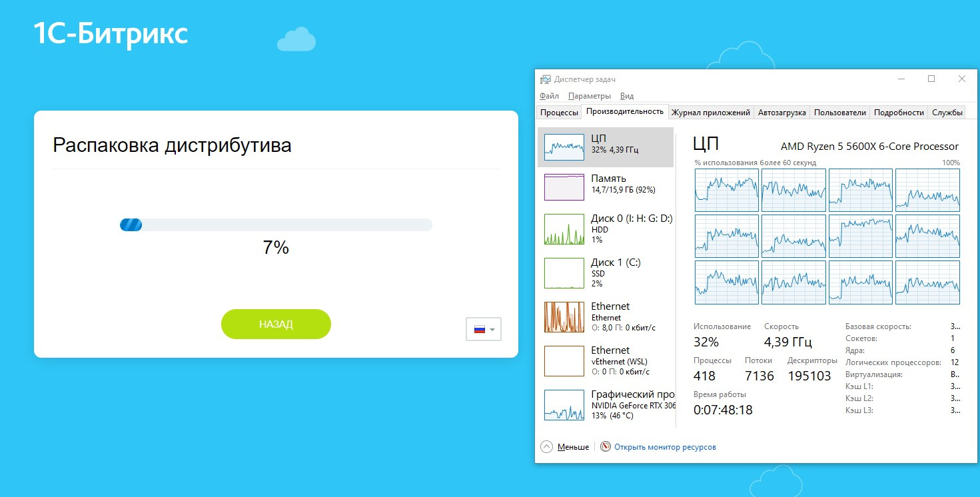The image size is (980, 497).
Task: Click the ЦП mini graph thumbnail
Action: coord(564,147)
